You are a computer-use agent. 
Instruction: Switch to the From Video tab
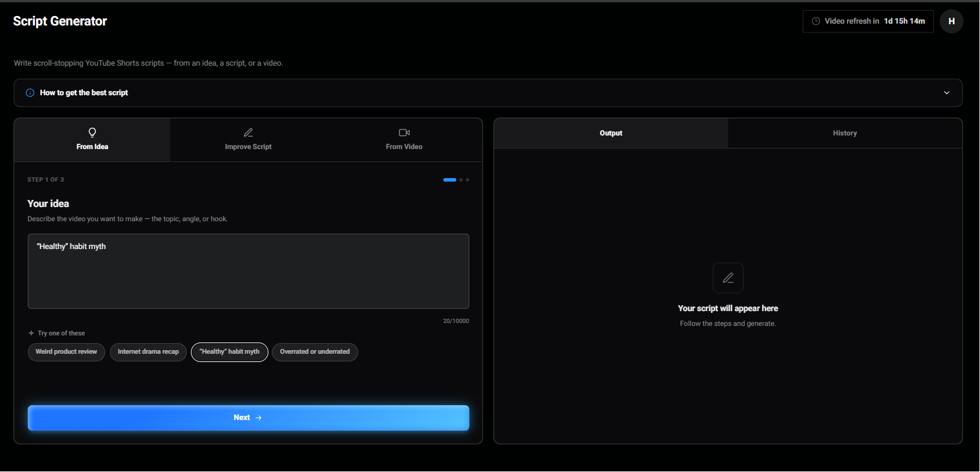point(404,140)
